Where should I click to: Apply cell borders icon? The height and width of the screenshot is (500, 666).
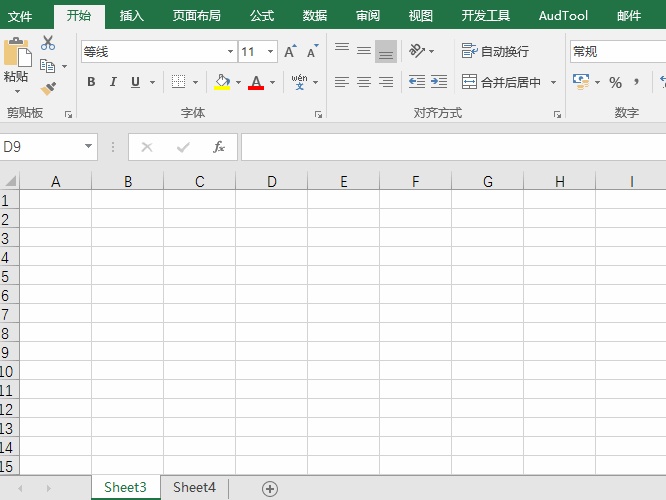[178, 82]
